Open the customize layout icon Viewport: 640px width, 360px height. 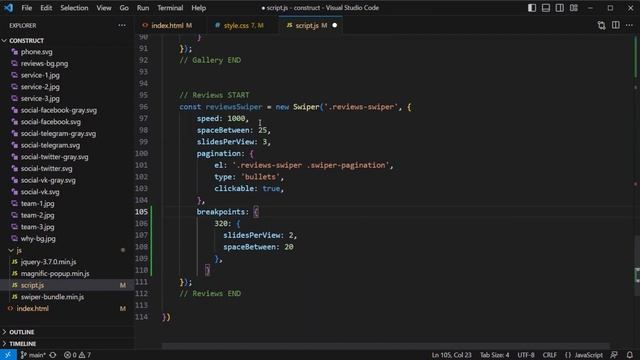pos(573,8)
